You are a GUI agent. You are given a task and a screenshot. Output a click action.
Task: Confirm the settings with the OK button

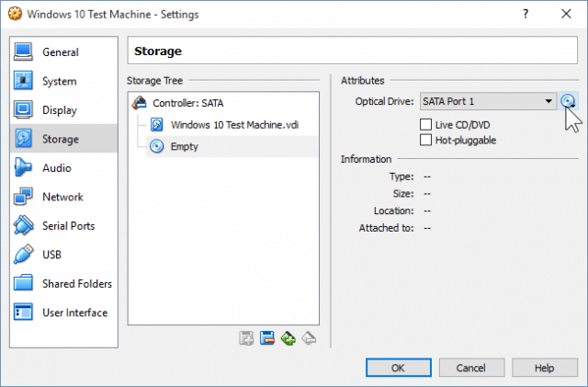[398, 368]
